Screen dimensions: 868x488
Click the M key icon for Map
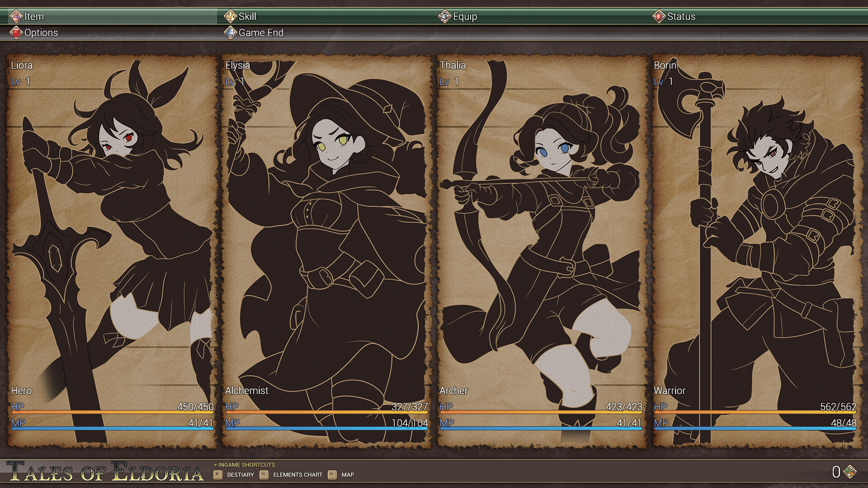(x=332, y=474)
